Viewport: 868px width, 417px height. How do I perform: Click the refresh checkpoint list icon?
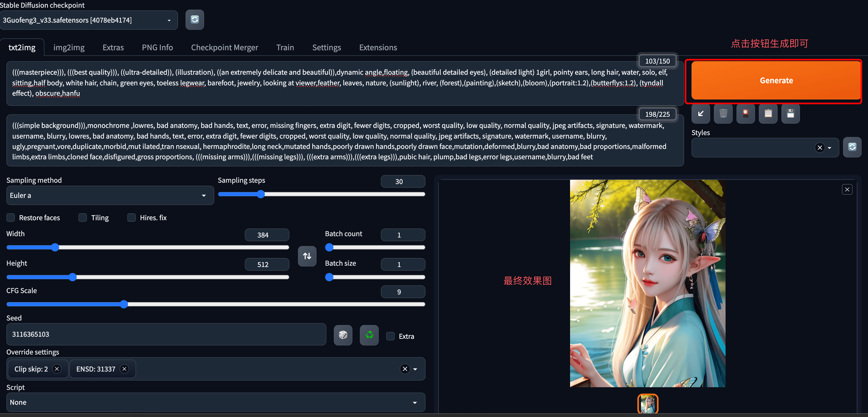pyautogui.click(x=195, y=20)
